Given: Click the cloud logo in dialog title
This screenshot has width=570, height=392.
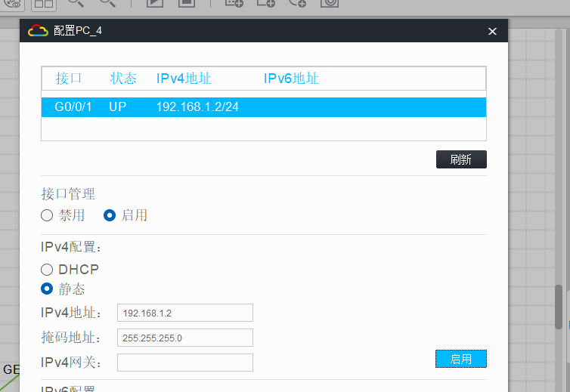Looking at the screenshot, I should pos(38,31).
